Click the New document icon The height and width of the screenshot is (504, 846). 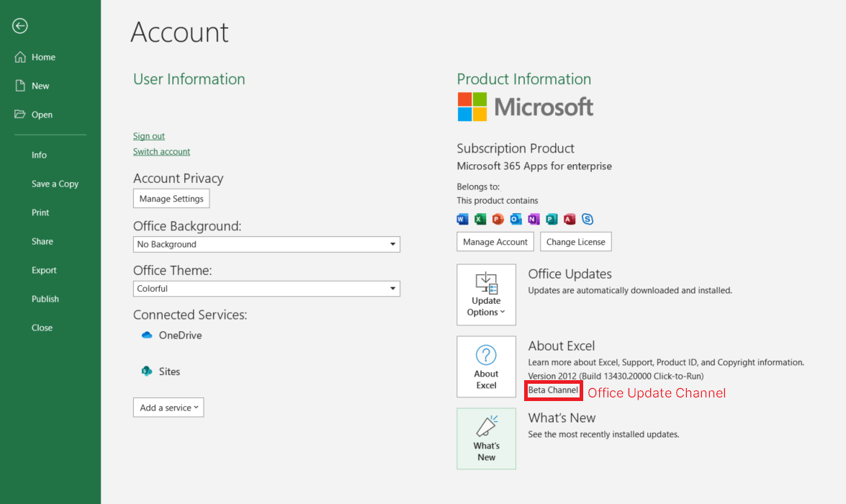[20, 86]
